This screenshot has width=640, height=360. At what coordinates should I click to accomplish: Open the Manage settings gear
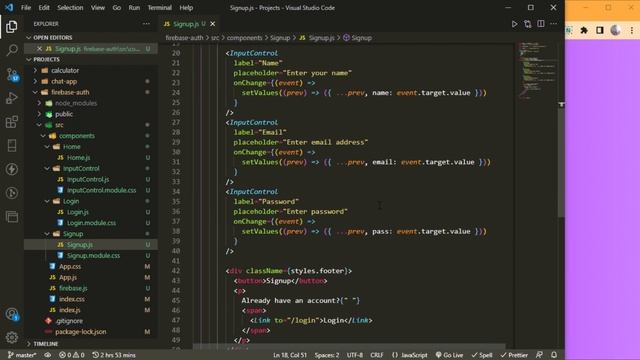12,337
